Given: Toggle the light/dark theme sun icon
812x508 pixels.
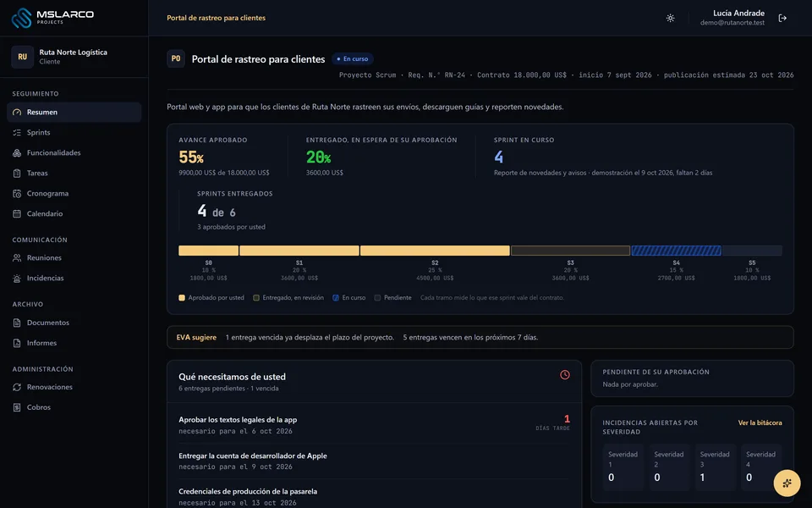Looking at the screenshot, I should tap(670, 18).
